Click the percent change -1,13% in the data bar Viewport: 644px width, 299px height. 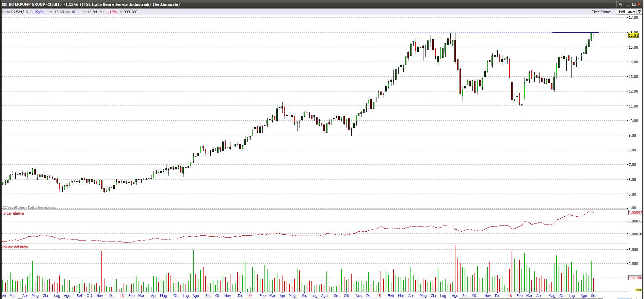[x=111, y=12]
